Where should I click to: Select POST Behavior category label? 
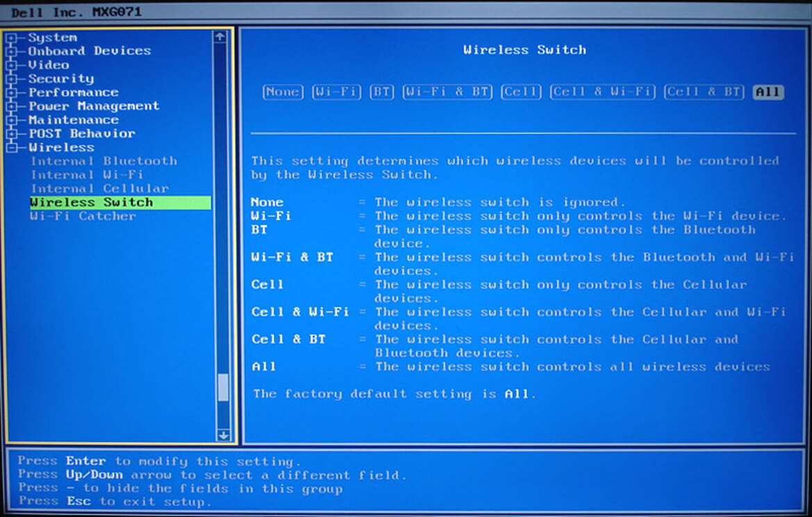coord(82,133)
